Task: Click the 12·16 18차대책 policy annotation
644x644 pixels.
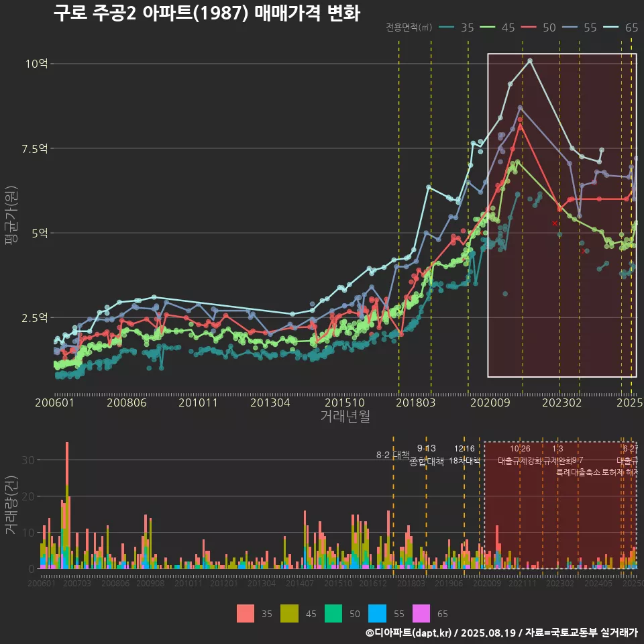Action: coord(464,455)
